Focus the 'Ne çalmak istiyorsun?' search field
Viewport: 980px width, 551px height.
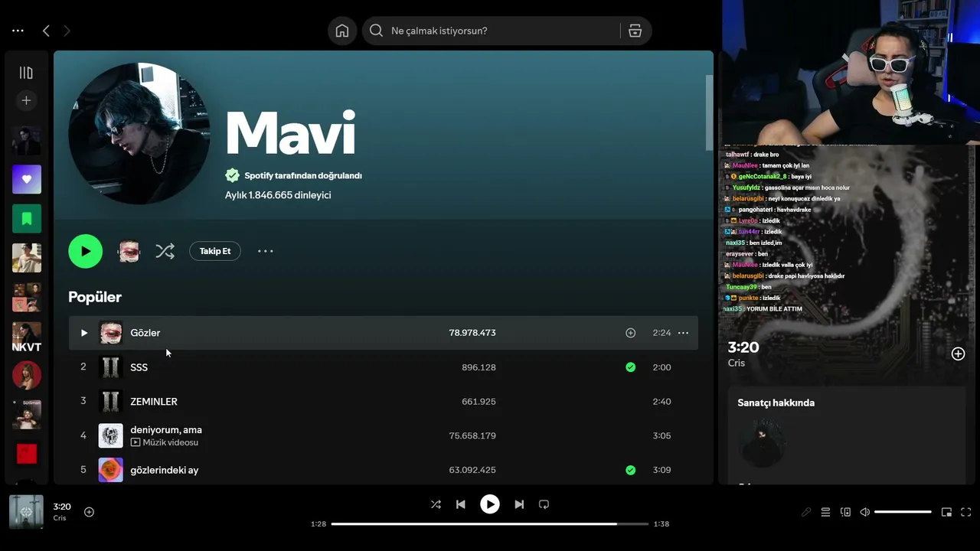[x=490, y=31]
